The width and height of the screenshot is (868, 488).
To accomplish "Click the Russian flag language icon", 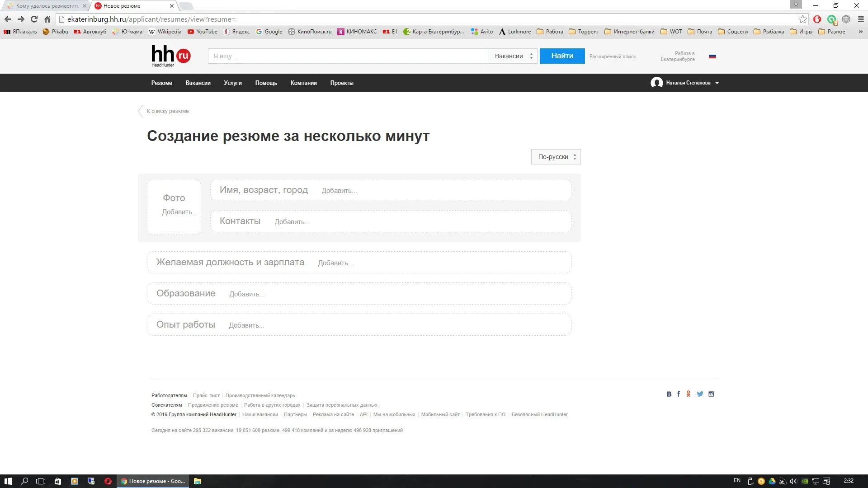I will click(712, 56).
